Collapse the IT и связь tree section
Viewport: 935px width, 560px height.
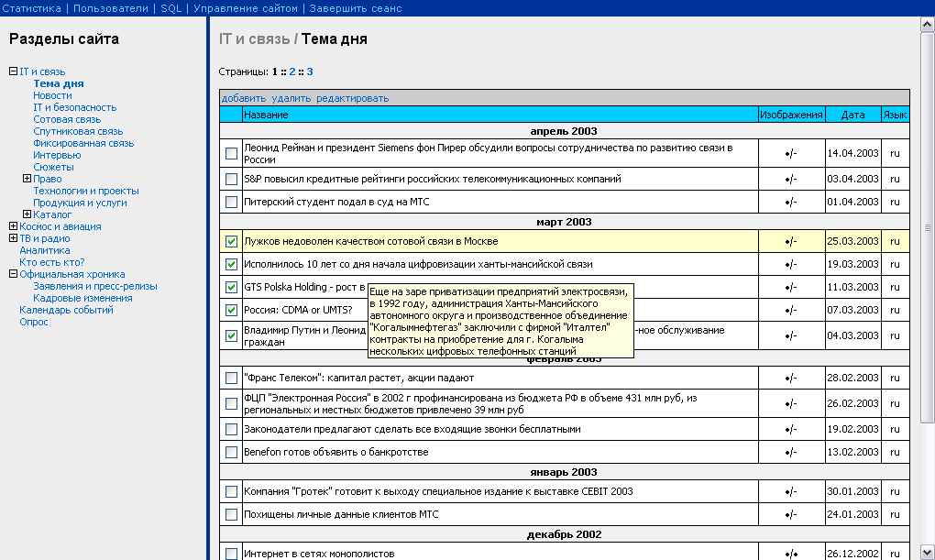click(x=13, y=71)
